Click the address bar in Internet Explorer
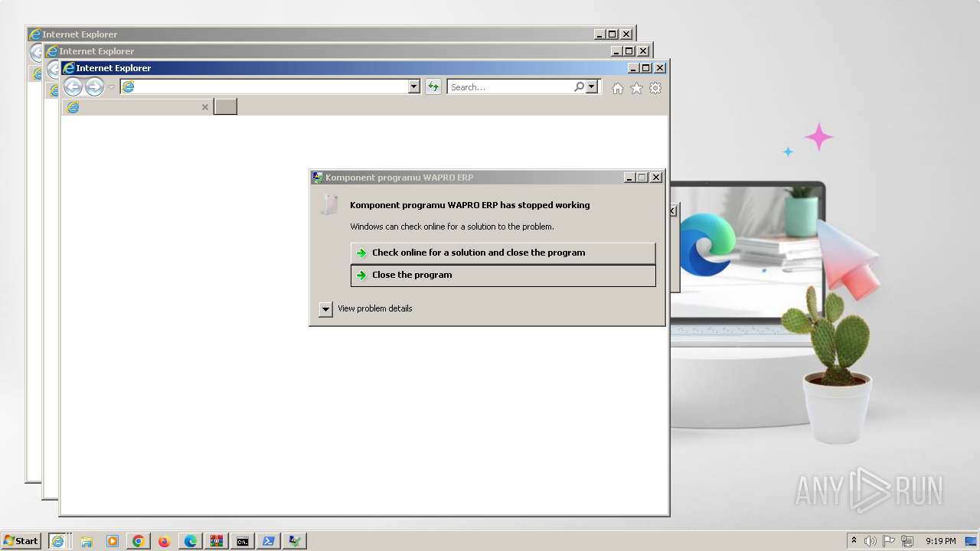Viewport: 980px width, 551px height. click(264, 87)
